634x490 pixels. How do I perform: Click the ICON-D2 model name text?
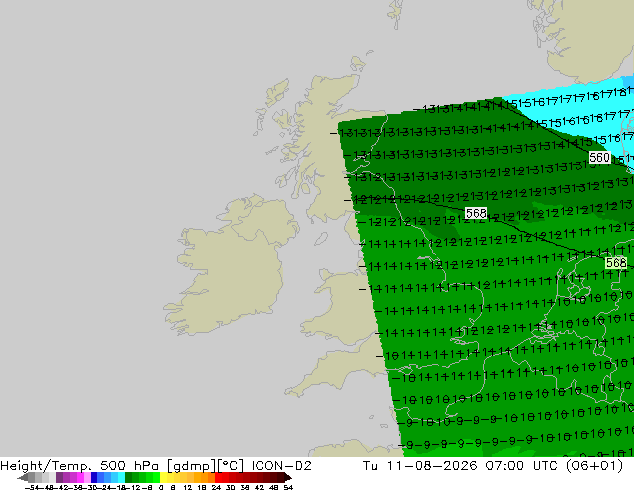tap(281, 466)
